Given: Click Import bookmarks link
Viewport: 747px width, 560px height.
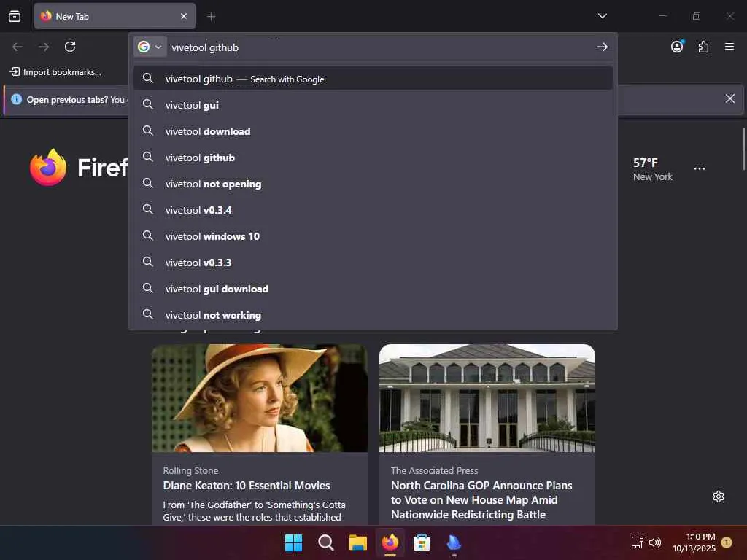Looking at the screenshot, I should click(55, 72).
